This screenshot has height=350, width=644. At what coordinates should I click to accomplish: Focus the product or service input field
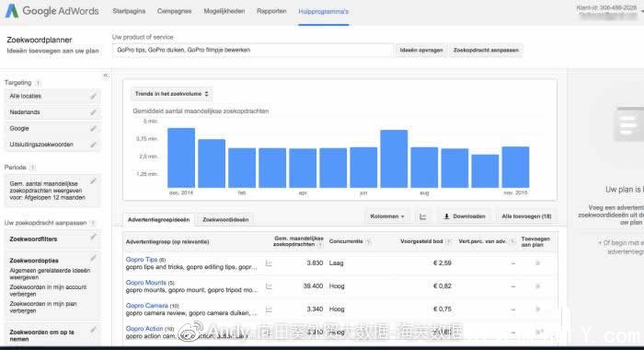click(x=253, y=50)
